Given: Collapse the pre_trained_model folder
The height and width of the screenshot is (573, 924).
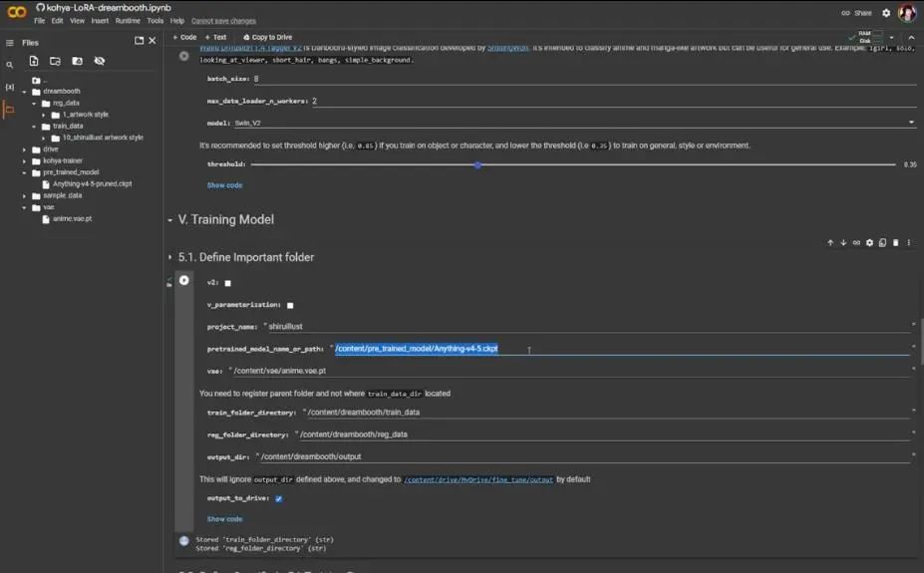Looking at the screenshot, I should 24,173.
